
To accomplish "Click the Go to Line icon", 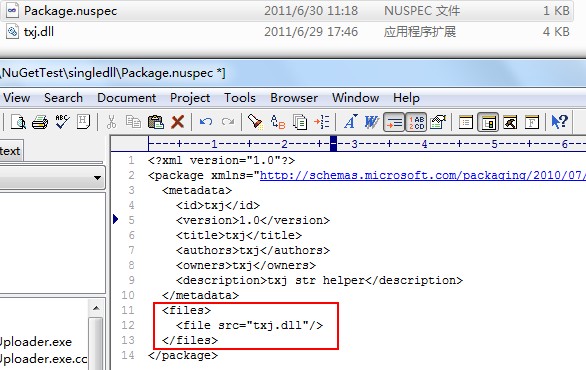I will (321, 122).
